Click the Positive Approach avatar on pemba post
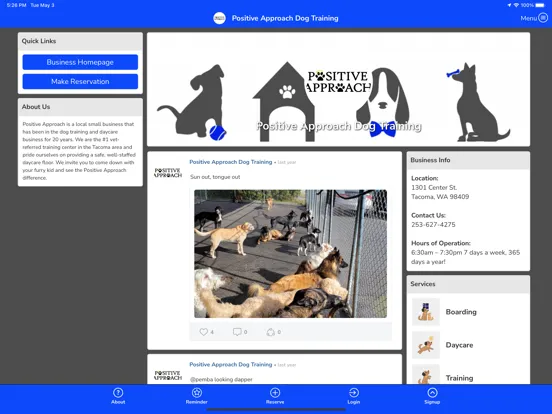Image resolution: width=552 pixels, height=414 pixels. [168, 375]
